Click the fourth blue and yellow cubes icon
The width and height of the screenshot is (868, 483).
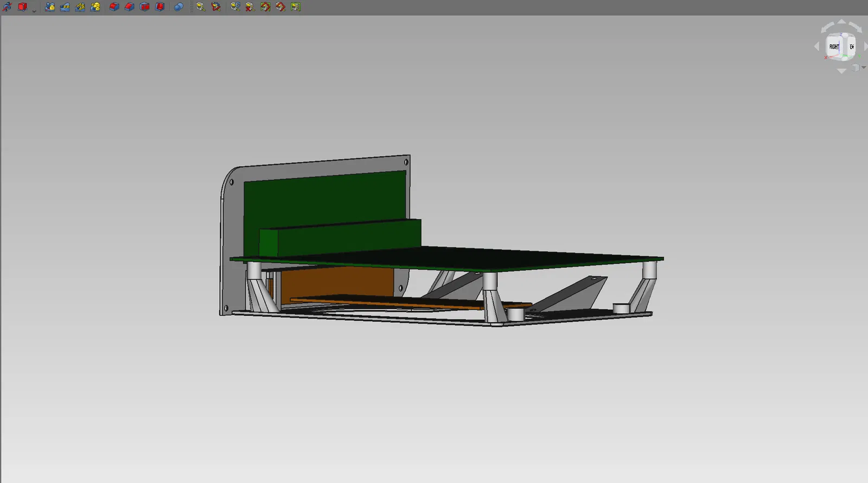95,7
